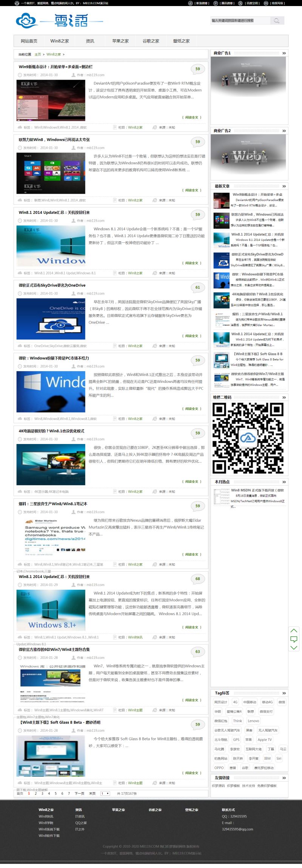302x868 pixels.
Task: Click the double-arrow icon in 最新文章 header
Action: click(x=284, y=187)
